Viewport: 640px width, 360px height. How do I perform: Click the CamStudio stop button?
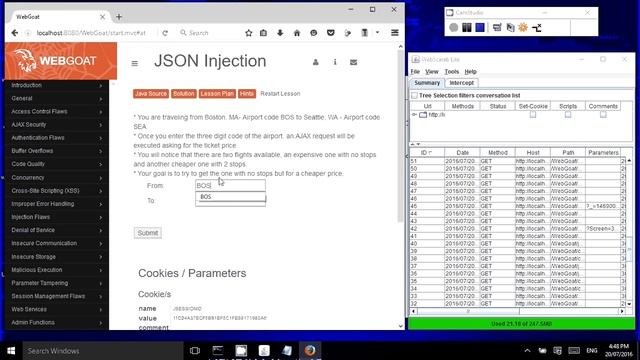[x=480, y=27]
